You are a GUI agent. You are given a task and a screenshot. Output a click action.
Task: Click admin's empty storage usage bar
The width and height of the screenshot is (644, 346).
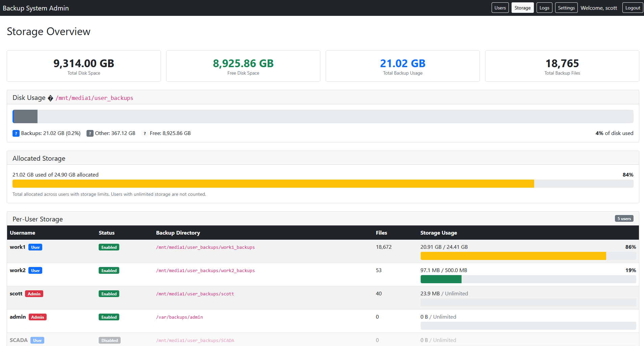tap(528, 326)
